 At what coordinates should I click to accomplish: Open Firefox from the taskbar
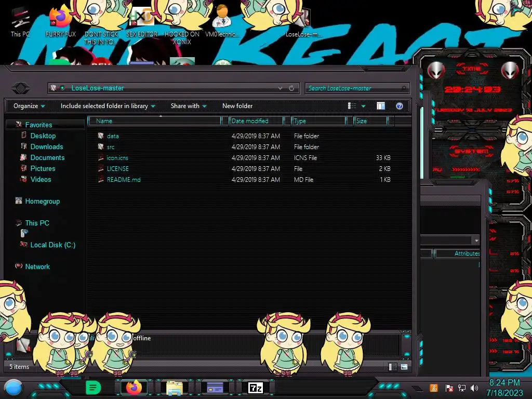134,388
